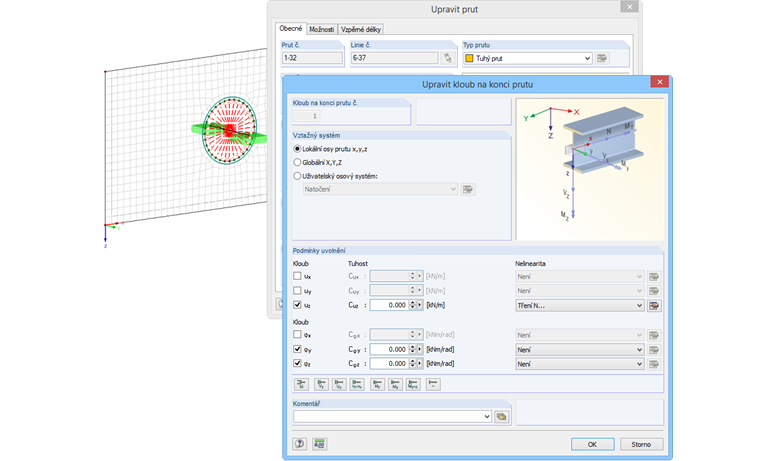Open the help icon in hinge dialog
760x461 pixels.
pos(300,444)
